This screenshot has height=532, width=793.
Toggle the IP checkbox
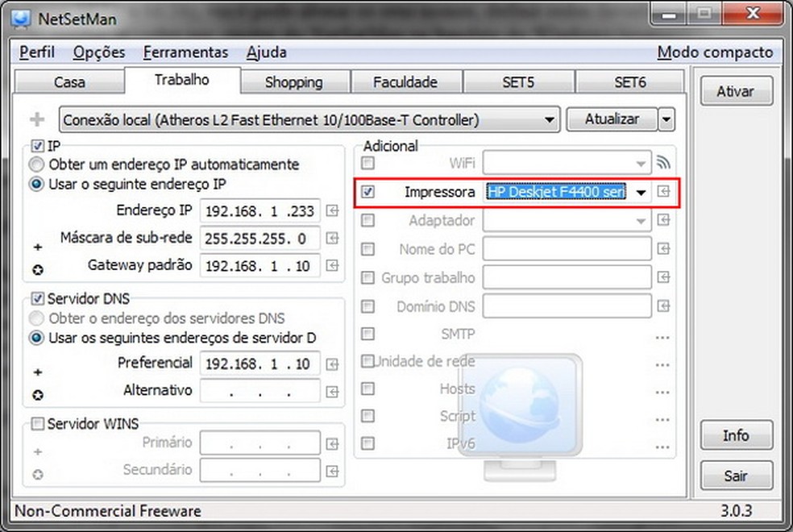click(x=37, y=146)
